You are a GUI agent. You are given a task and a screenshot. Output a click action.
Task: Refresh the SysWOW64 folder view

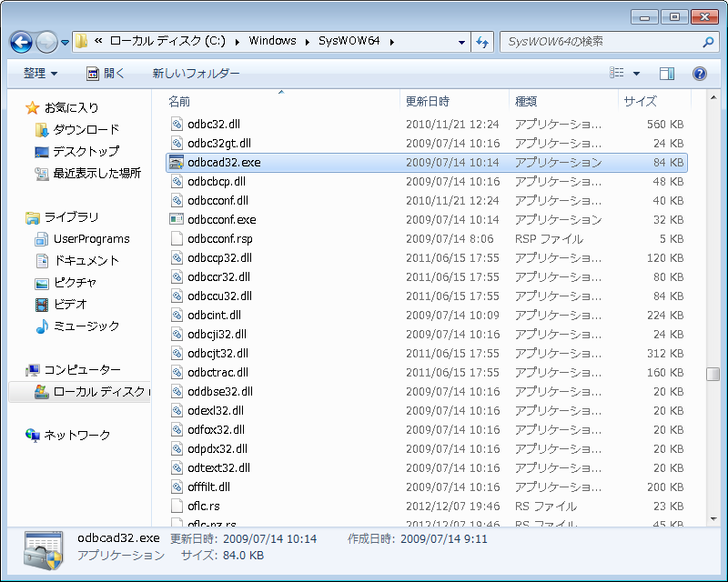482,42
